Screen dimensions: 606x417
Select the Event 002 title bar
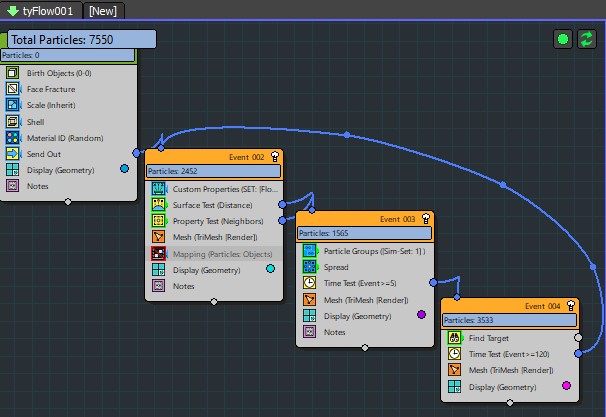(214, 157)
